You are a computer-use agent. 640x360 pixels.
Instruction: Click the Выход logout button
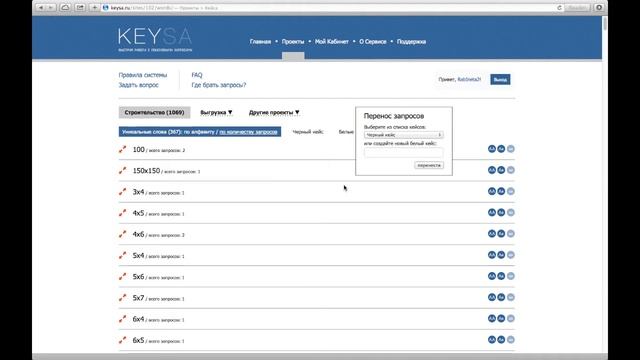click(500, 80)
